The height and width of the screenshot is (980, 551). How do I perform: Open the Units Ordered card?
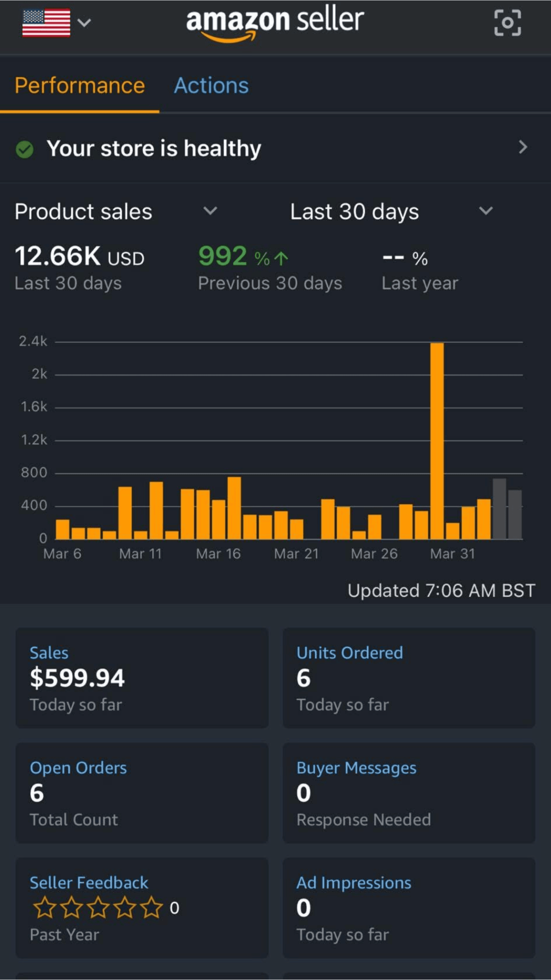click(408, 678)
